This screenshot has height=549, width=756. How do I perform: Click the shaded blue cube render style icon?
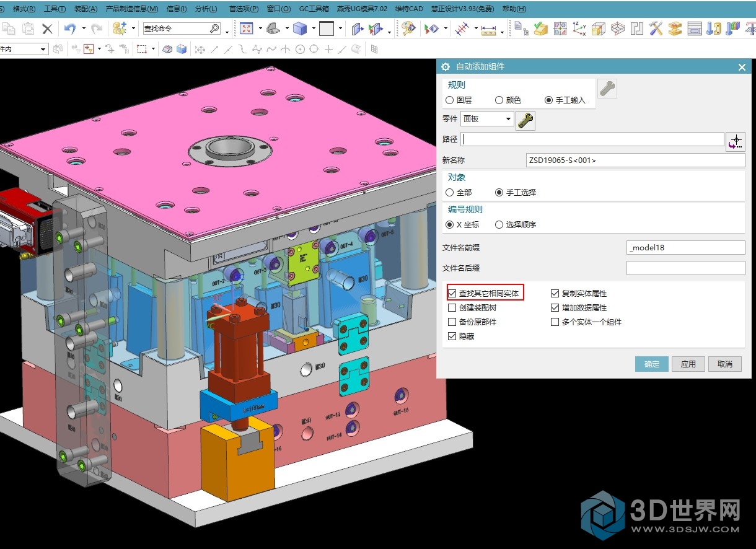click(x=300, y=29)
